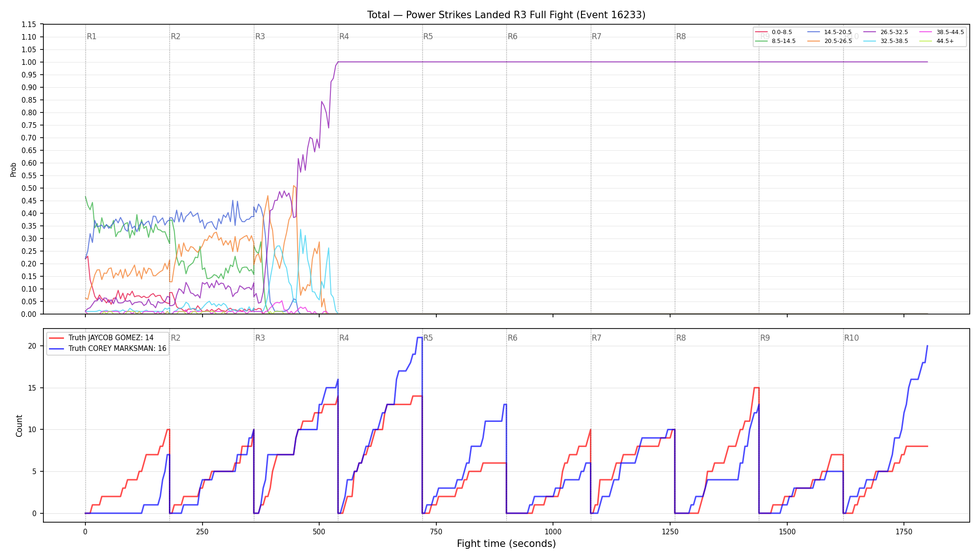This screenshot has width=980, height=560.
Task: Click the R7 round label in the upper chart
Action: [x=596, y=36]
